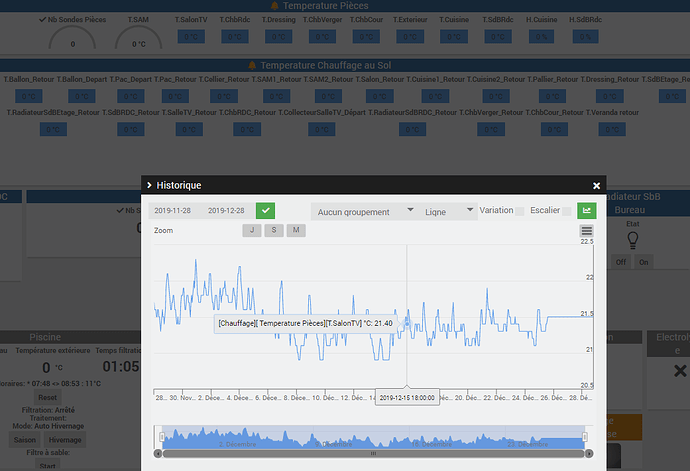690x471 pixels.
Task: Click the T.Pallier_Retour value
Action: click(553, 96)
